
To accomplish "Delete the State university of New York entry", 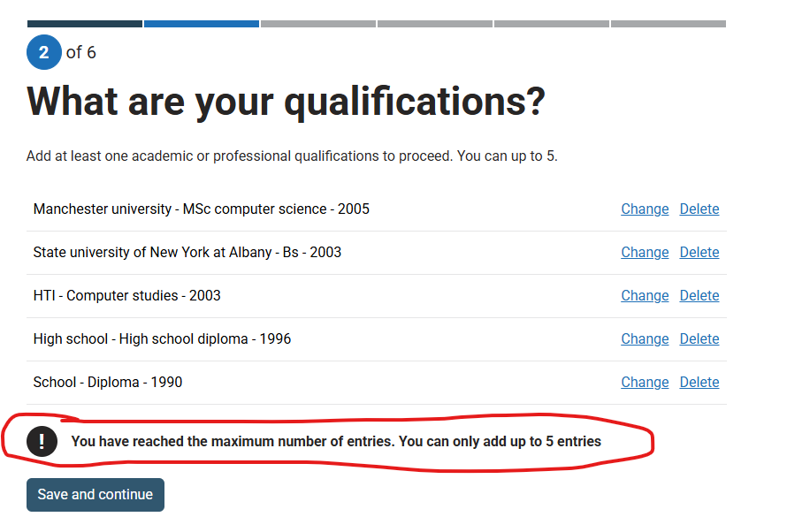I will tap(699, 252).
